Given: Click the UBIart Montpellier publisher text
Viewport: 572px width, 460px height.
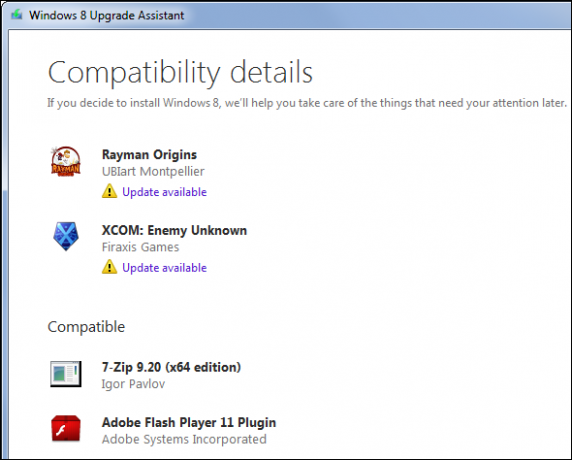Looking at the screenshot, I should 153,171.
